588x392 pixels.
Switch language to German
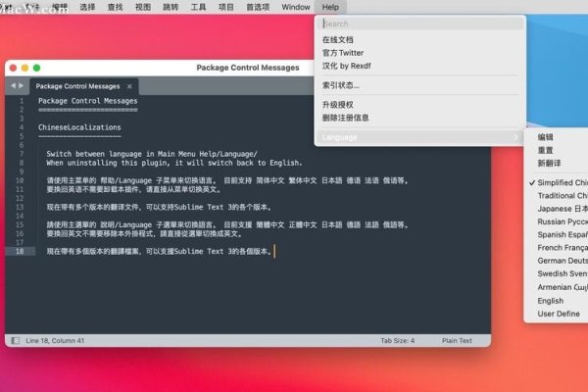coord(556,261)
